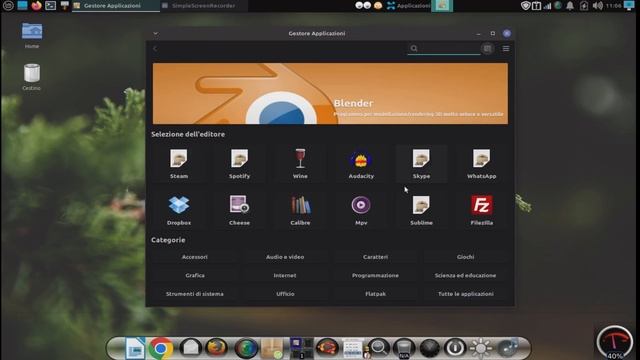
Task: Open LibreOffice Writer in the dock
Action: pos(134,348)
